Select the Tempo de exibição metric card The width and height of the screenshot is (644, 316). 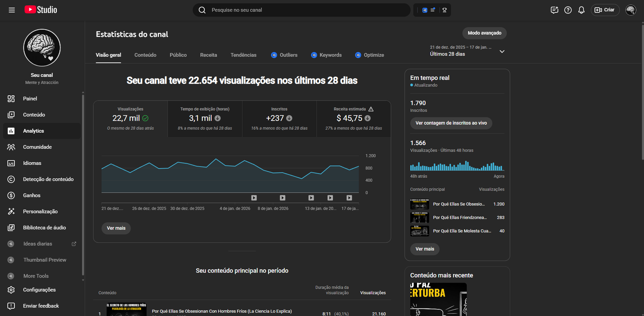click(x=205, y=119)
